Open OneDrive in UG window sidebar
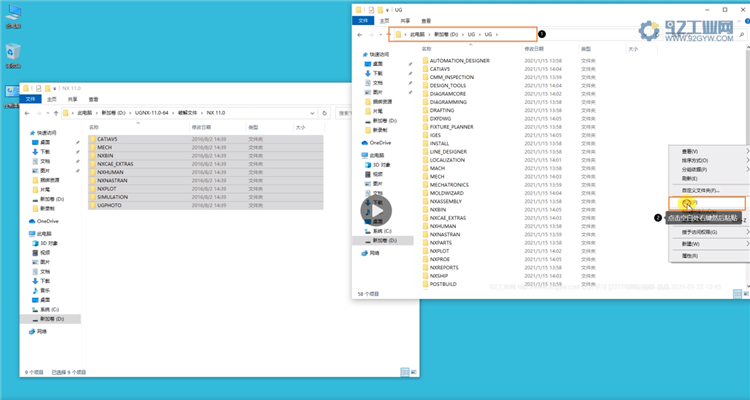Image resolution: width=750 pixels, height=400 pixels. (x=376, y=143)
